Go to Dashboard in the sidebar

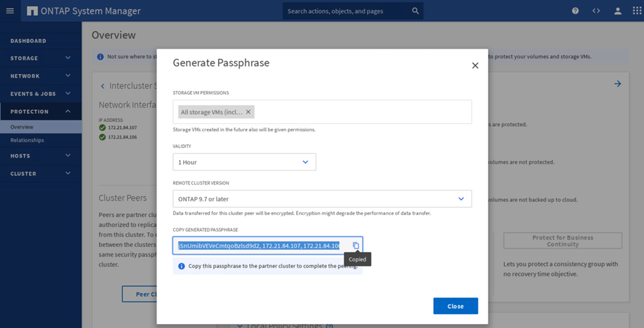(x=28, y=41)
